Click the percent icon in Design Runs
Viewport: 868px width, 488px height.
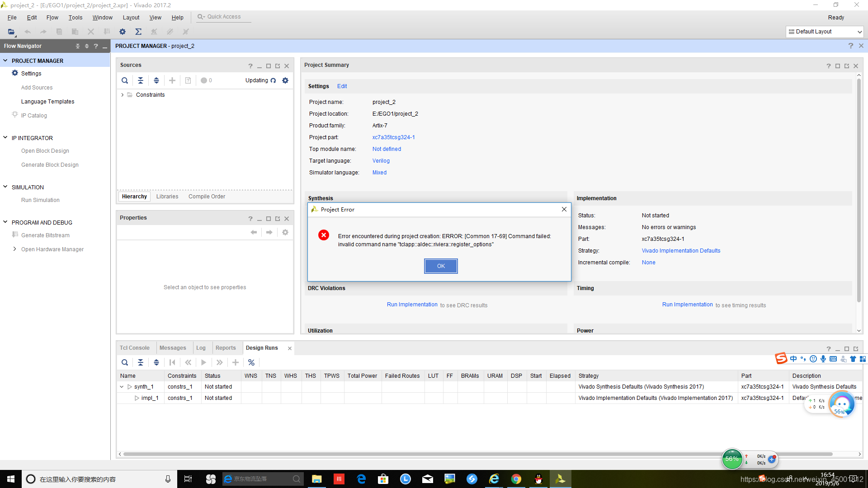click(251, 362)
